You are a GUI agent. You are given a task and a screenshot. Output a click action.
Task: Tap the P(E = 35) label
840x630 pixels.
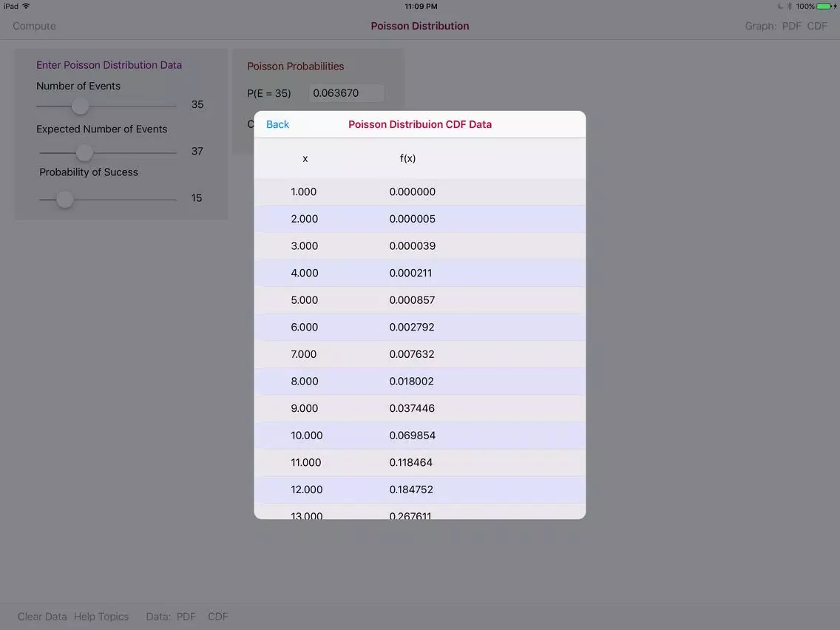[x=269, y=93]
